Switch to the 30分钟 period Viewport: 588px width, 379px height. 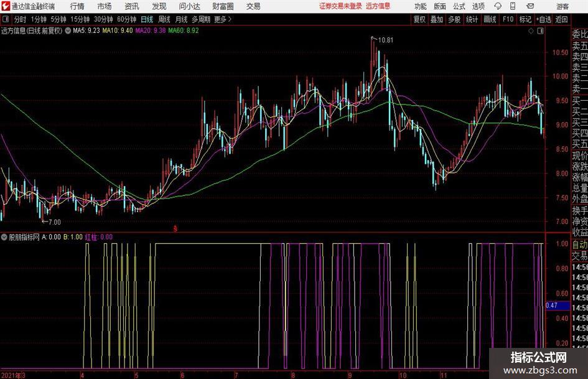pyautogui.click(x=103, y=19)
